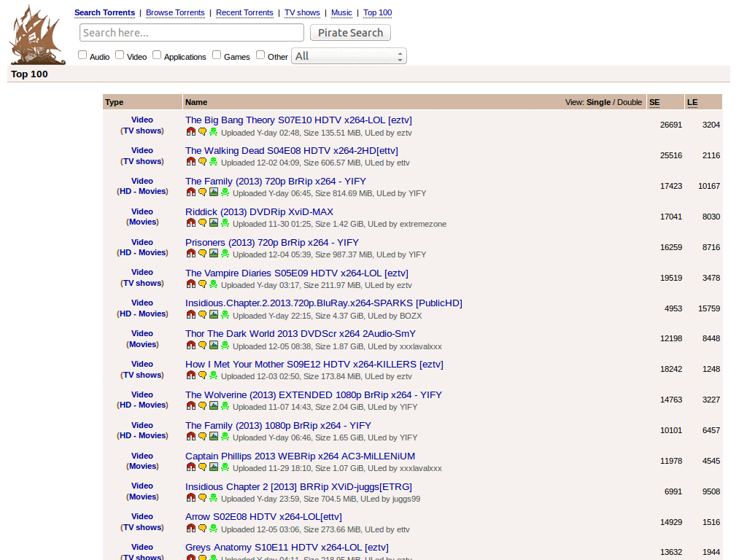Viewport: 747px width, 560px height.
Task: Click the Pirate Bay ship logo
Action: click(x=36, y=34)
